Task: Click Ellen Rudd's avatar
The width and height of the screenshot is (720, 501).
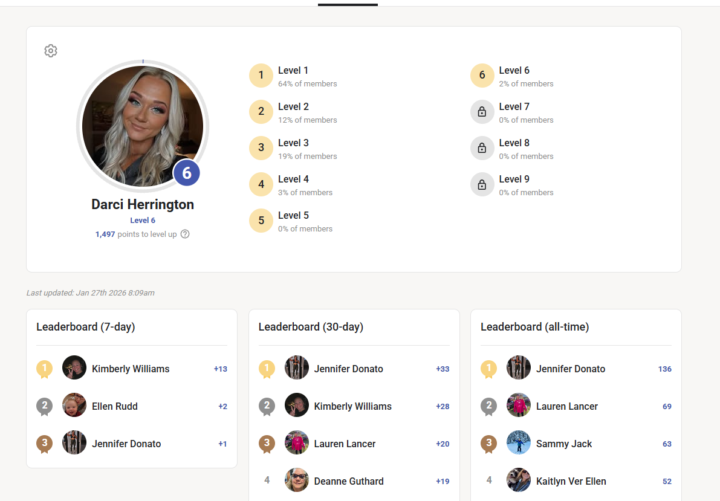Action: 74,405
